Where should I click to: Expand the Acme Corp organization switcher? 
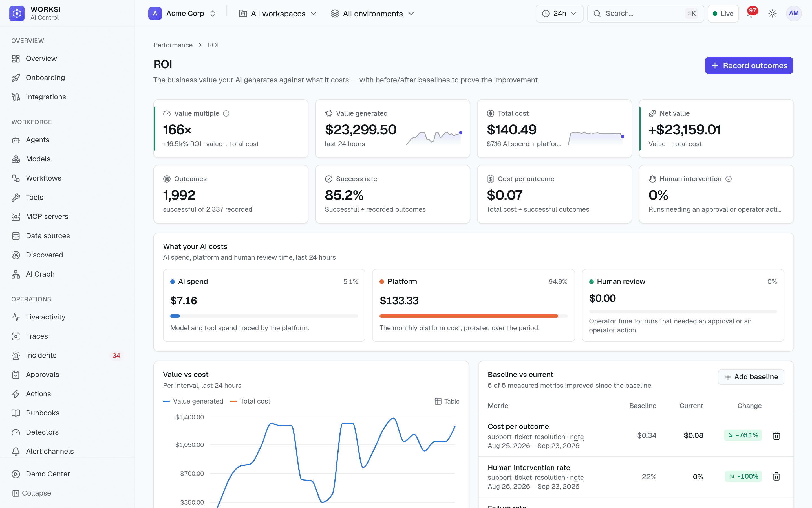[182, 14]
